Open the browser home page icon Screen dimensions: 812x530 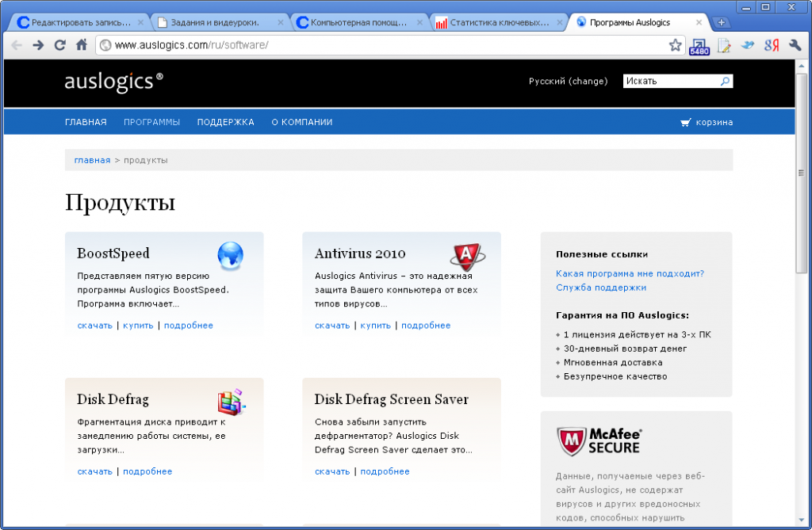(x=82, y=45)
